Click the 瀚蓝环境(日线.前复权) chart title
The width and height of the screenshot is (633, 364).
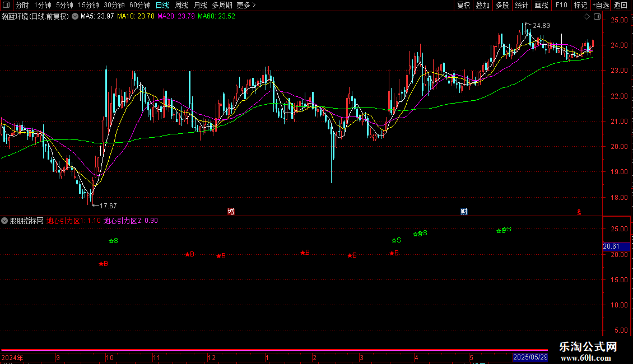pos(35,17)
